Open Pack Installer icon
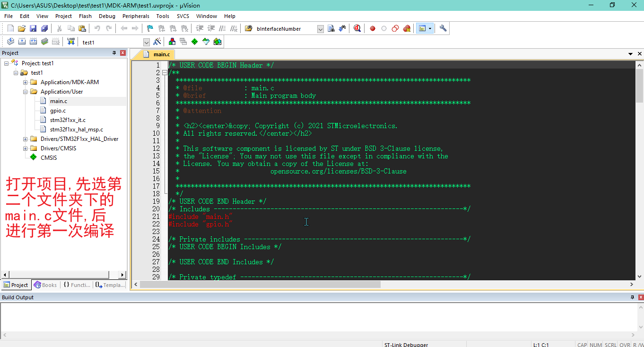The height and width of the screenshot is (347, 644). tap(218, 42)
